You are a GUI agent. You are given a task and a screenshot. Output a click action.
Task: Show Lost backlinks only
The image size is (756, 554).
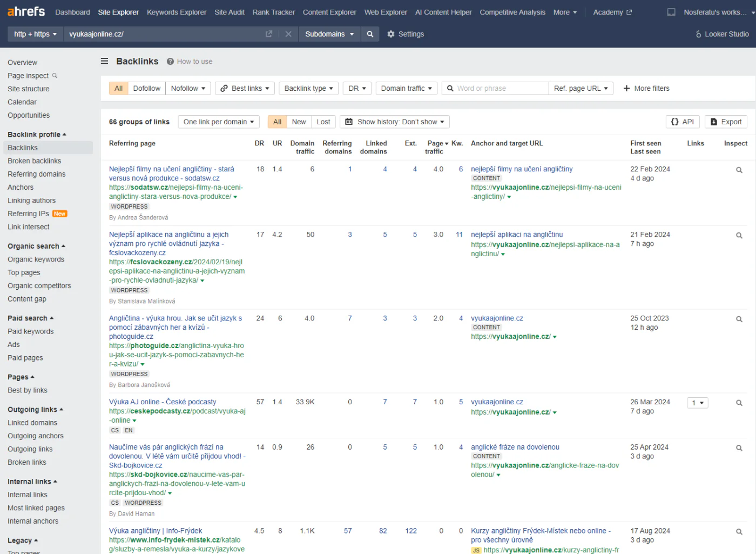pyautogui.click(x=323, y=122)
